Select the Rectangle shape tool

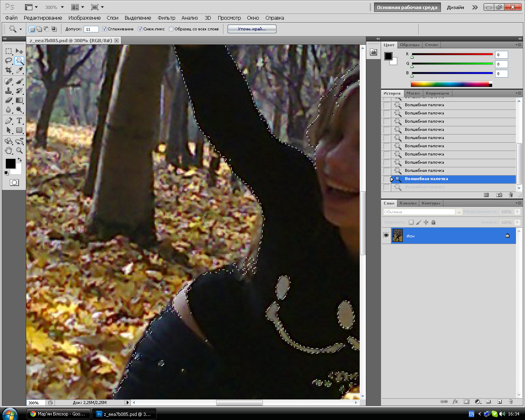[19, 130]
